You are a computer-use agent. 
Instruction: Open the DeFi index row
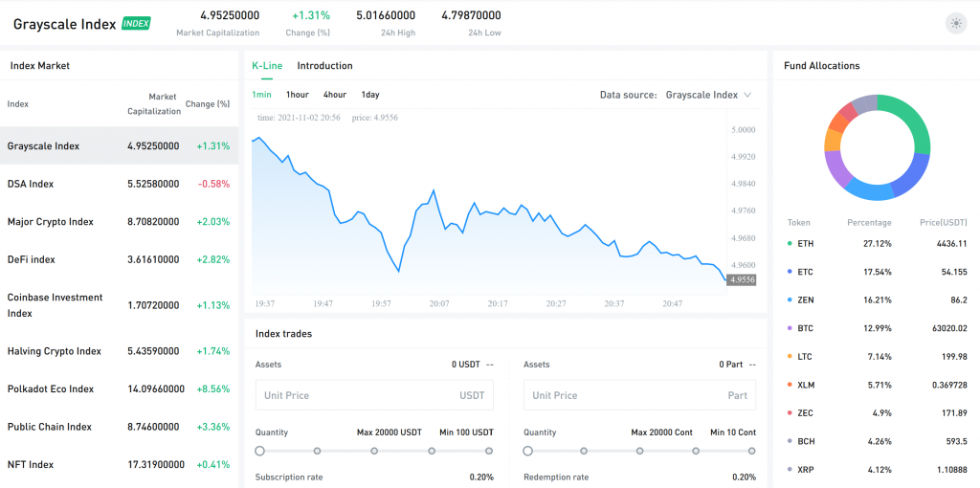coord(119,258)
